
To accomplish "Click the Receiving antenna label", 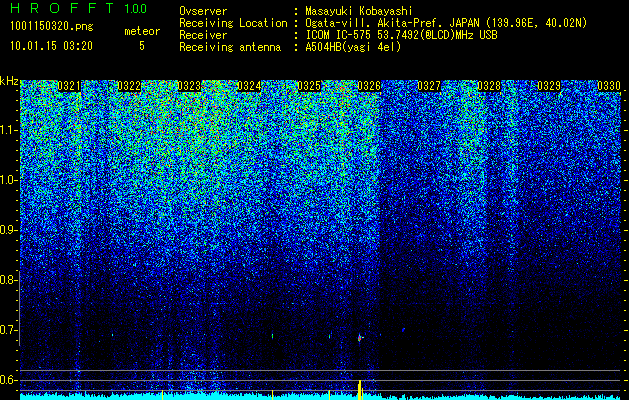I will 230,47.
